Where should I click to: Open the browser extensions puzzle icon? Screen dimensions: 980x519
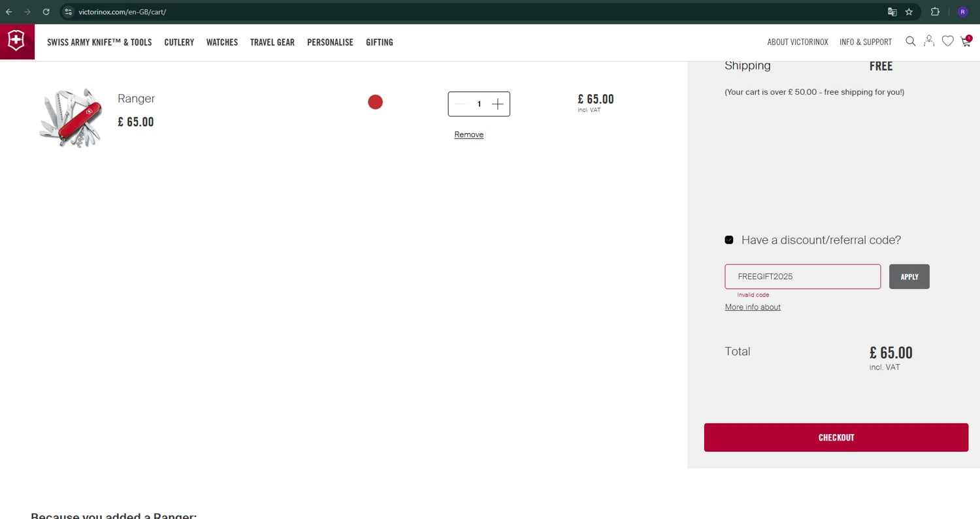tap(935, 12)
